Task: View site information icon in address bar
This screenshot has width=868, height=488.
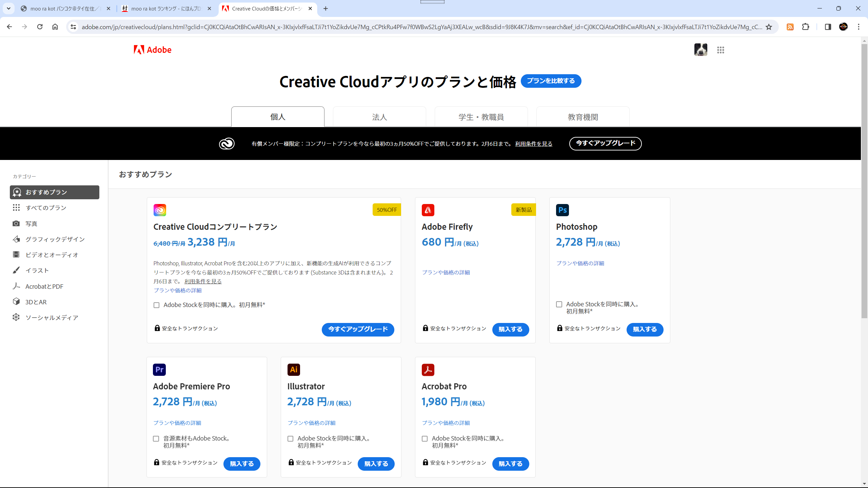Action: coord(73,27)
